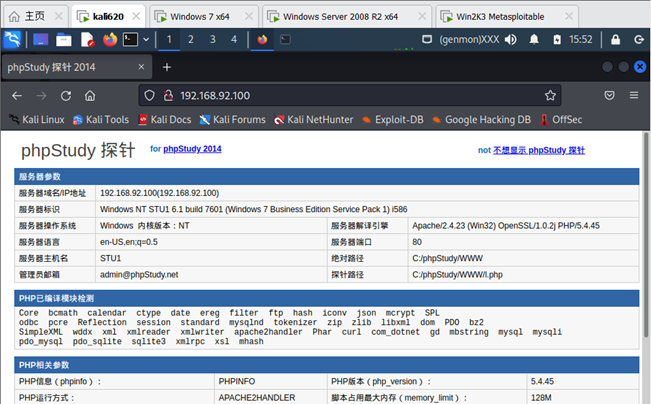Launch the text editor panel icon
651x404 pixels.
(87, 39)
